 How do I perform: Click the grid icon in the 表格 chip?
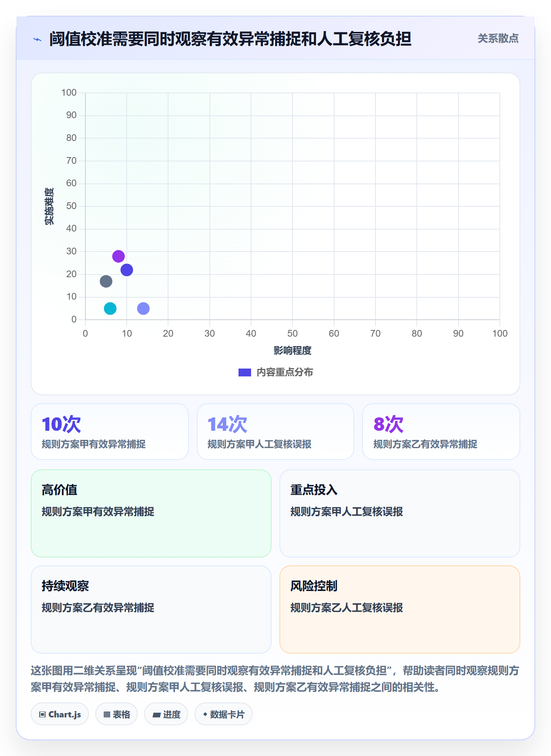click(x=107, y=715)
